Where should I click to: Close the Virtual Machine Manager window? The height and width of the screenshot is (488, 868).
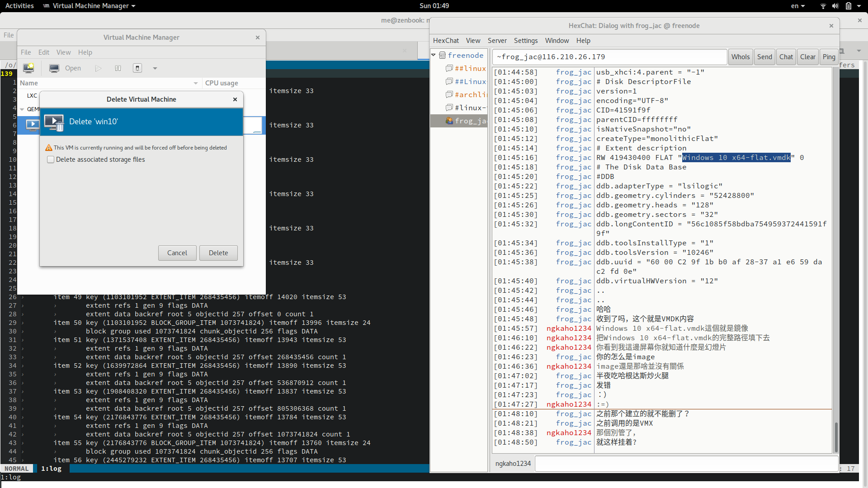(258, 38)
